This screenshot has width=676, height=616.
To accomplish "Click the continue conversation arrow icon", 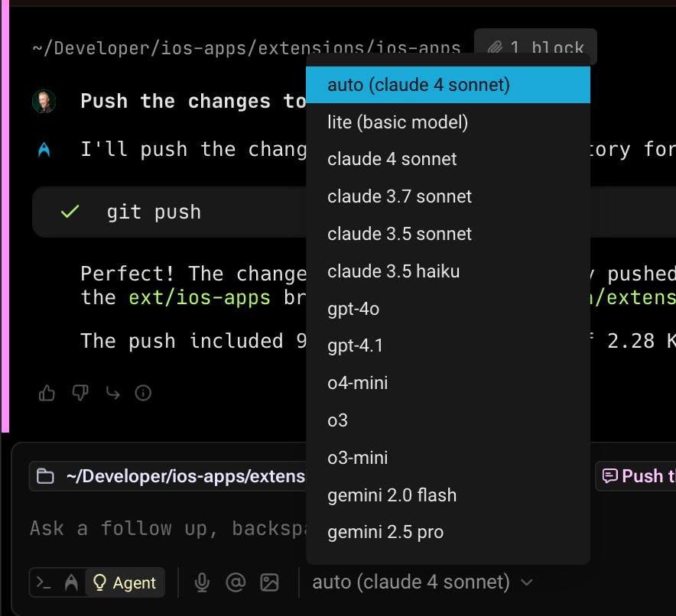I will point(113,393).
